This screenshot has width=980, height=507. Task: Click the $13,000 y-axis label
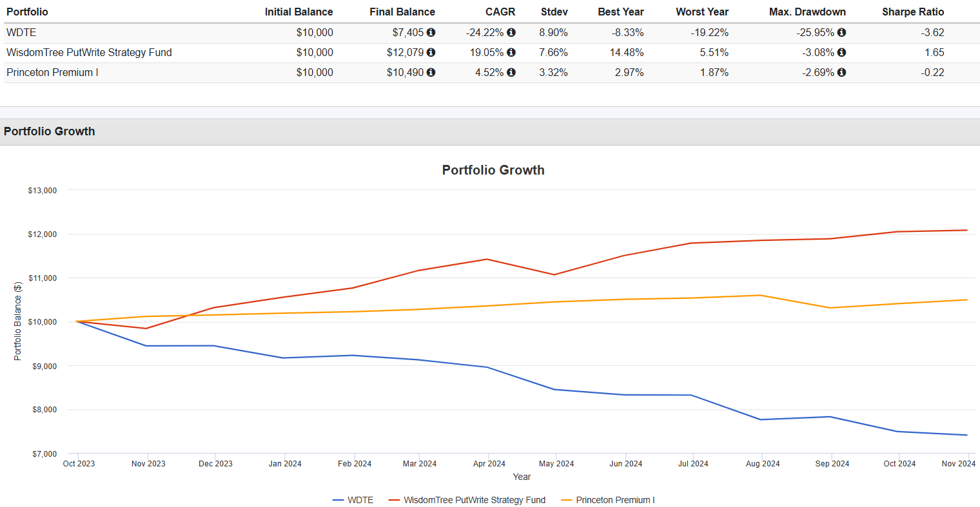pos(43,191)
